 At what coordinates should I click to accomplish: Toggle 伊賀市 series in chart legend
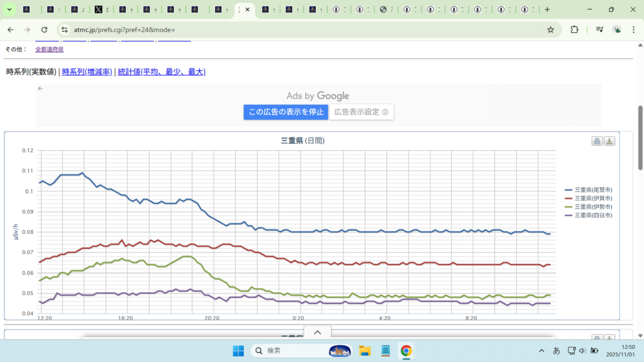(x=592, y=198)
